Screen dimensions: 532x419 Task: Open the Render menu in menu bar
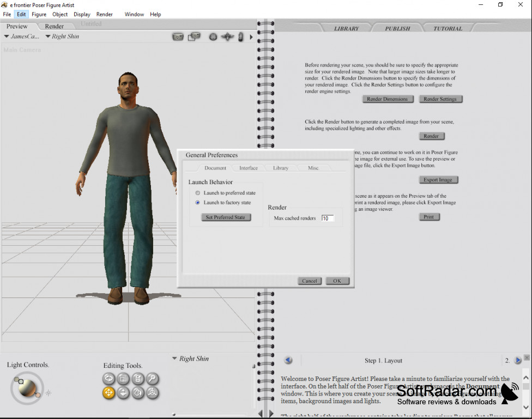tap(105, 14)
